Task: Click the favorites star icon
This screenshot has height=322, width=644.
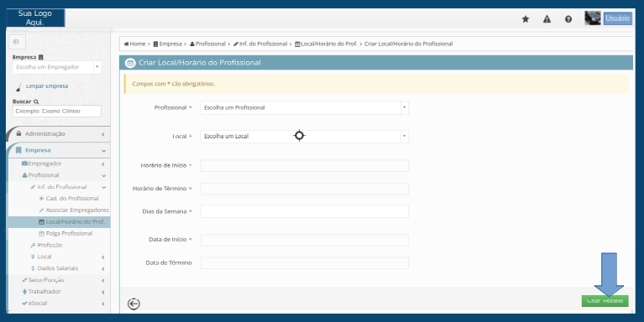Action: pos(526,19)
